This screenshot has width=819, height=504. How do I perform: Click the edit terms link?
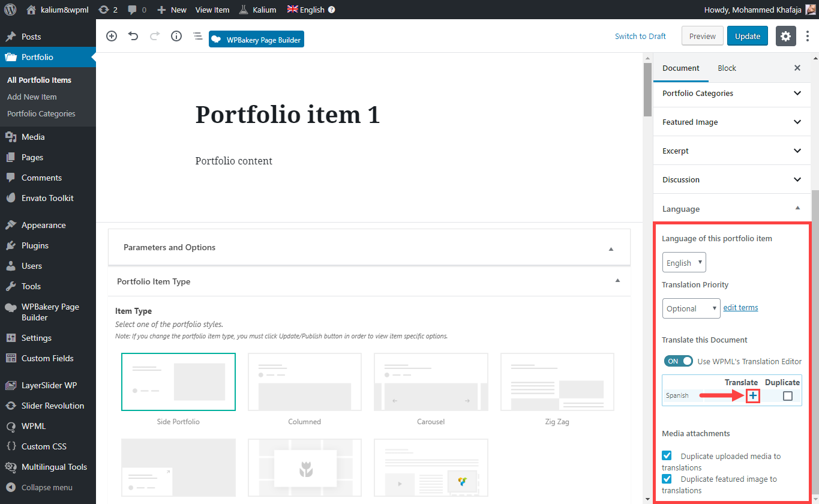740,308
